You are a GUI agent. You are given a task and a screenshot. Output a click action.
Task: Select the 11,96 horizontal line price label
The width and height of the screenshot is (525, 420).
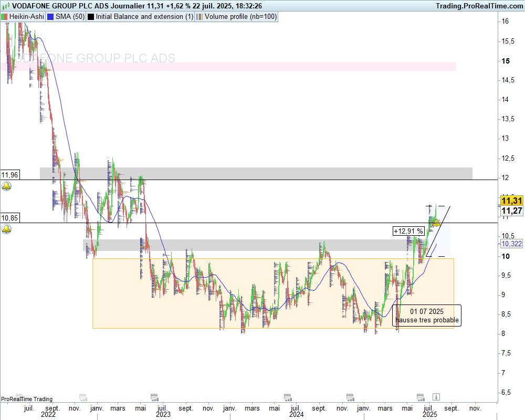(x=9, y=175)
